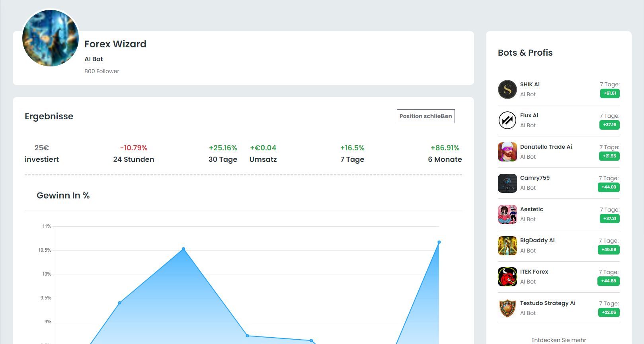Screen dimensions: 644x344
Task: Click the +44.88 badge for ITEK Forex
Action: pyautogui.click(x=609, y=281)
